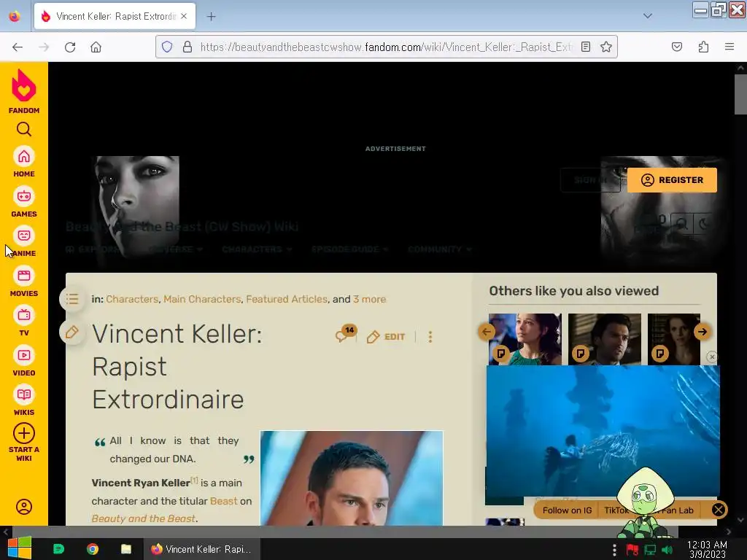Open Main Characters category link
This screenshot has height=560, width=747.
tap(202, 299)
